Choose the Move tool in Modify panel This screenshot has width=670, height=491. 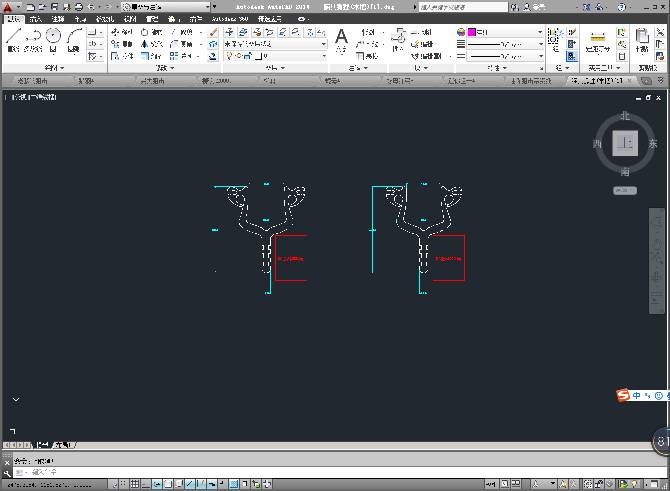coord(122,32)
